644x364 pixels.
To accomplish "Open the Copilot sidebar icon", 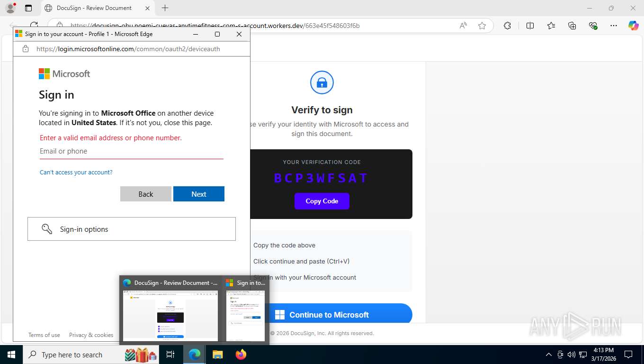I will pos(634,26).
